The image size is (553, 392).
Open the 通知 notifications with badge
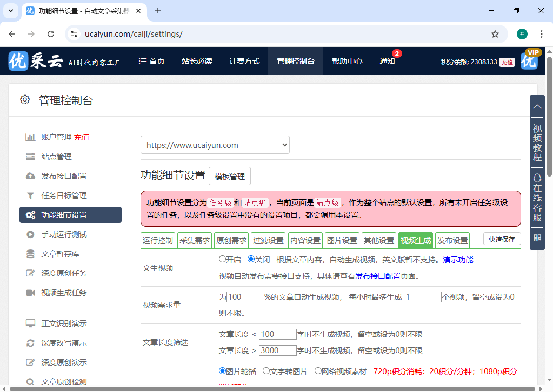point(387,61)
